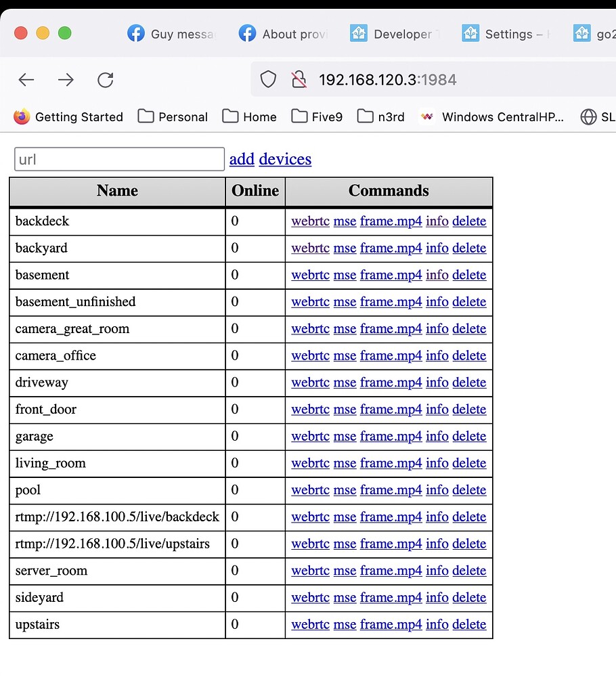
Task: Click the add link
Action: (x=242, y=158)
